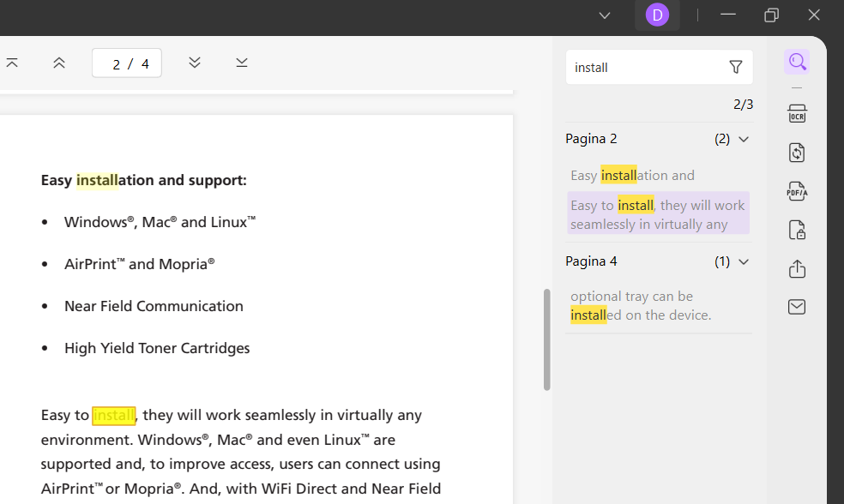Click the page number field showing 2
This screenshot has height=504, width=844.
(x=126, y=63)
